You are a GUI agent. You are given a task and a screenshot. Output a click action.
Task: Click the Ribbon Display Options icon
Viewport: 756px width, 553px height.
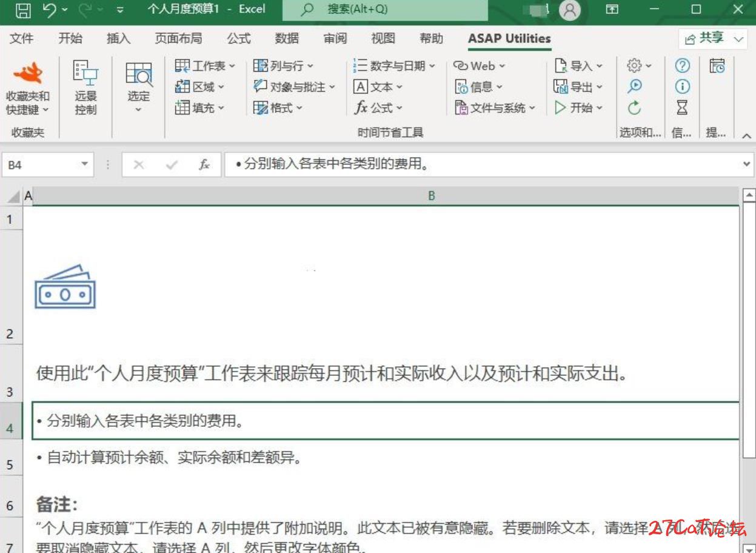pos(613,10)
